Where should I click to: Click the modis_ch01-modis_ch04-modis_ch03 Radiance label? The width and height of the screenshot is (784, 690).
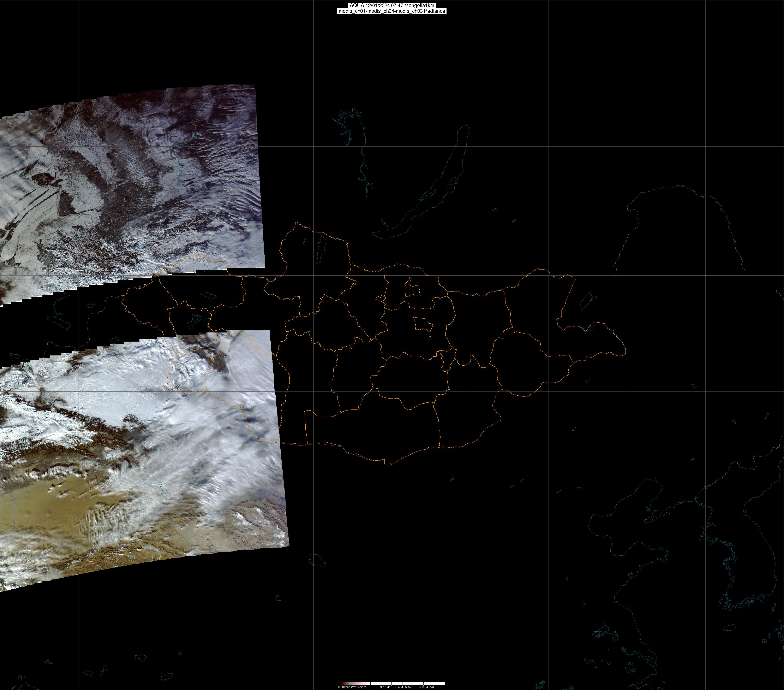coord(392,11)
